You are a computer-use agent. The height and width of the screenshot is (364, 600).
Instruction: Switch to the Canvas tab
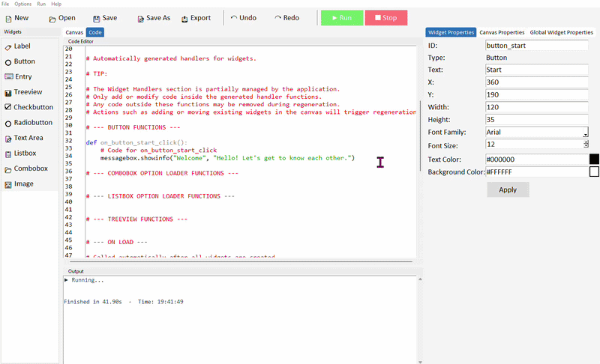(74, 33)
